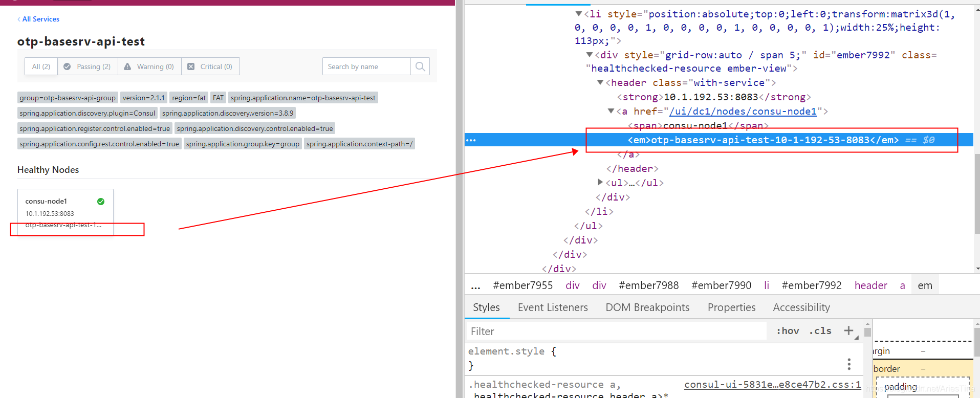Click #ember7990 in the breadcrumb

coord(722,285)
